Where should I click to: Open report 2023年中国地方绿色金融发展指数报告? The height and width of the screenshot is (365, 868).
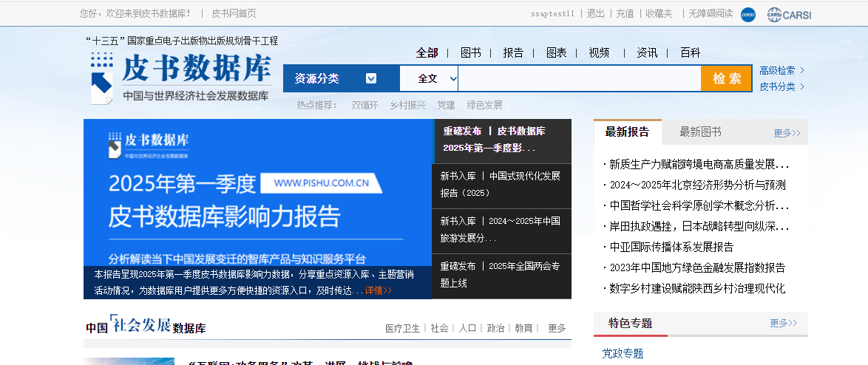pos(697,267)
